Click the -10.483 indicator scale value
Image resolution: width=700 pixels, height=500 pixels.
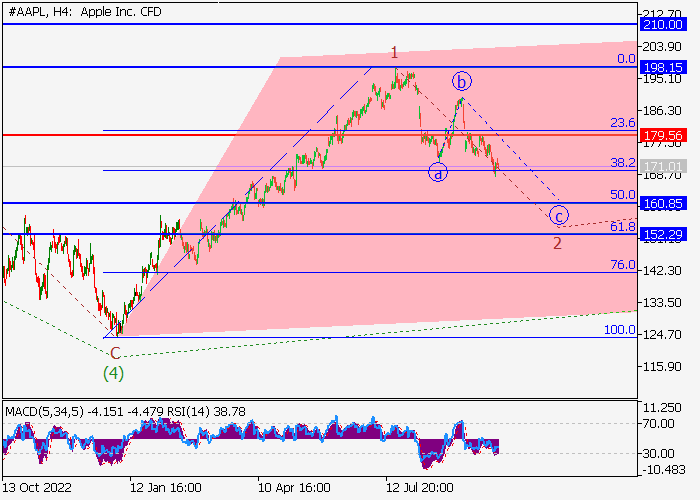tap(662, 470)
